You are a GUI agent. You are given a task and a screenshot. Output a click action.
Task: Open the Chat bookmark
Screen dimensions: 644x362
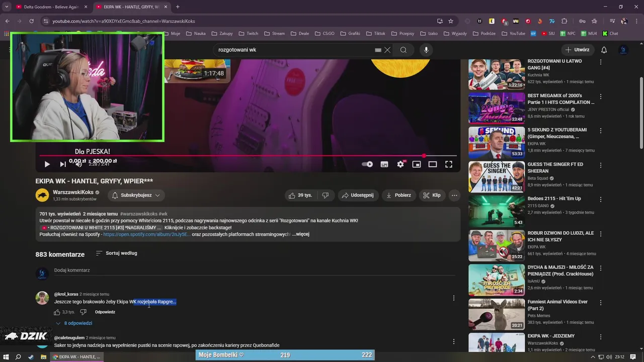610,34
